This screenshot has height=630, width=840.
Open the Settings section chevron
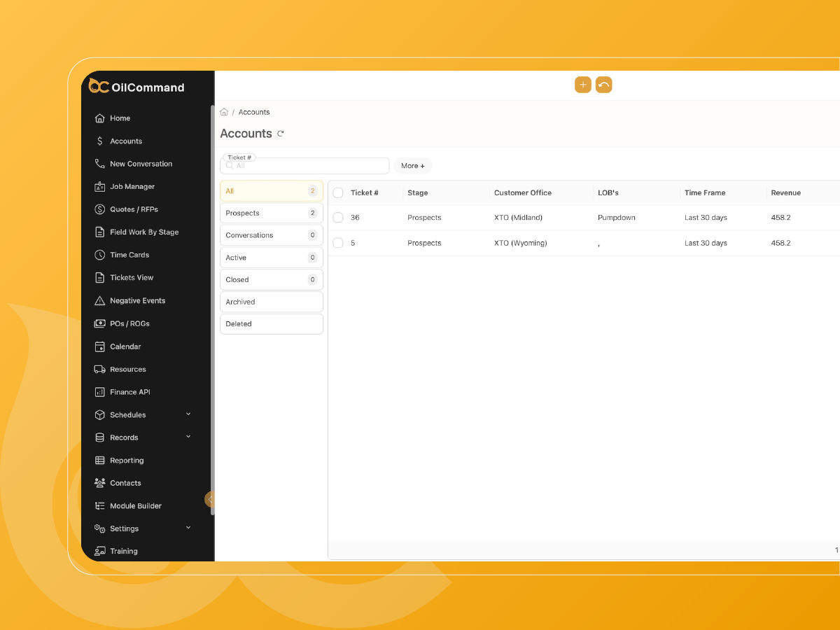[188, 528]
